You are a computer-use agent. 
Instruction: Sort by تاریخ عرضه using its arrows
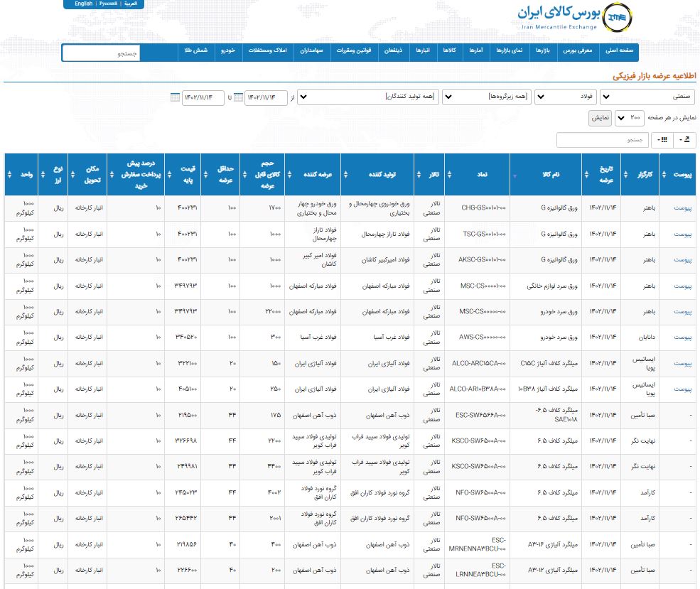[586, 175]
